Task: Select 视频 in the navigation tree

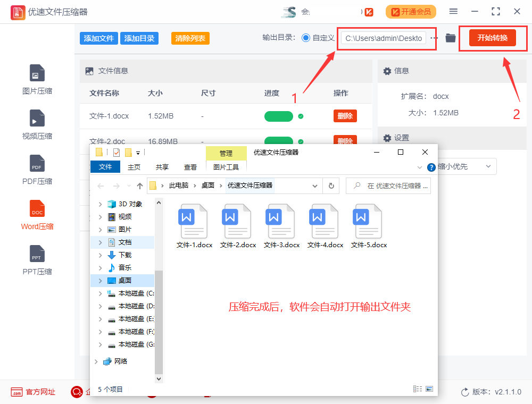Action: 125,216
